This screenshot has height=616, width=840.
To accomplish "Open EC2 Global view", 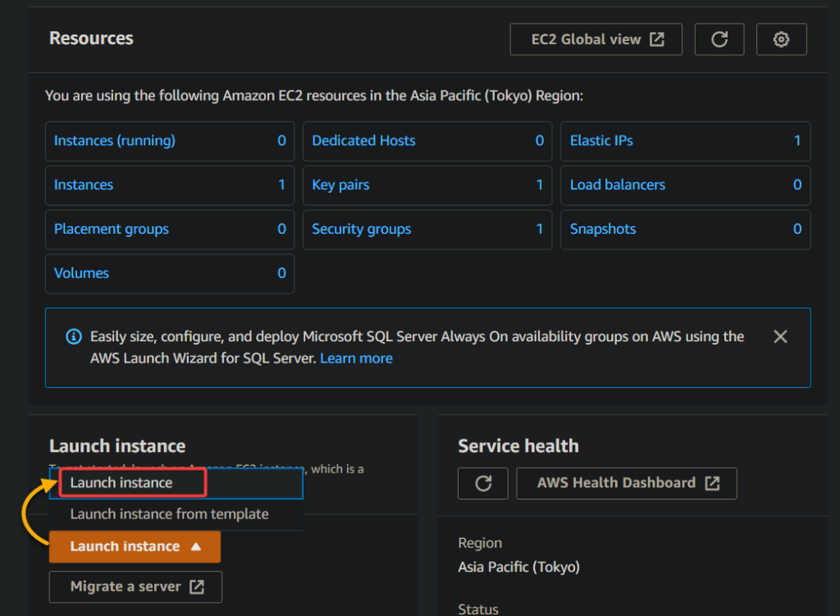I will tap(596, 39).
